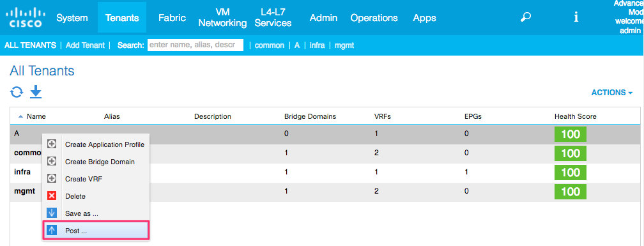The width and height of the screenshot is (644, 246).
Task: Click health score 100 for mgmt
Action: [x=571, y=192]
